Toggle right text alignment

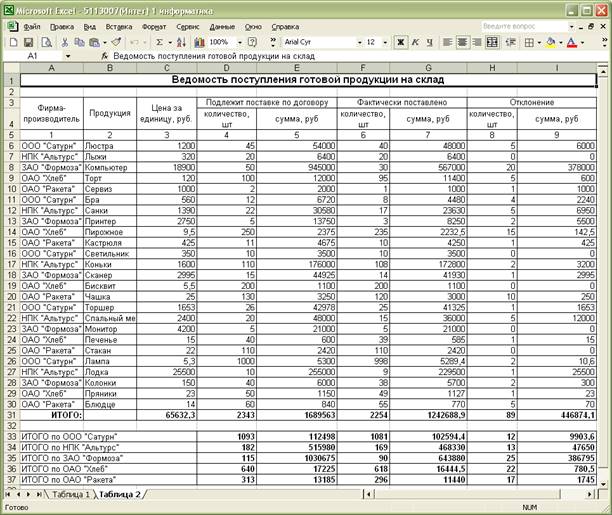477,42
